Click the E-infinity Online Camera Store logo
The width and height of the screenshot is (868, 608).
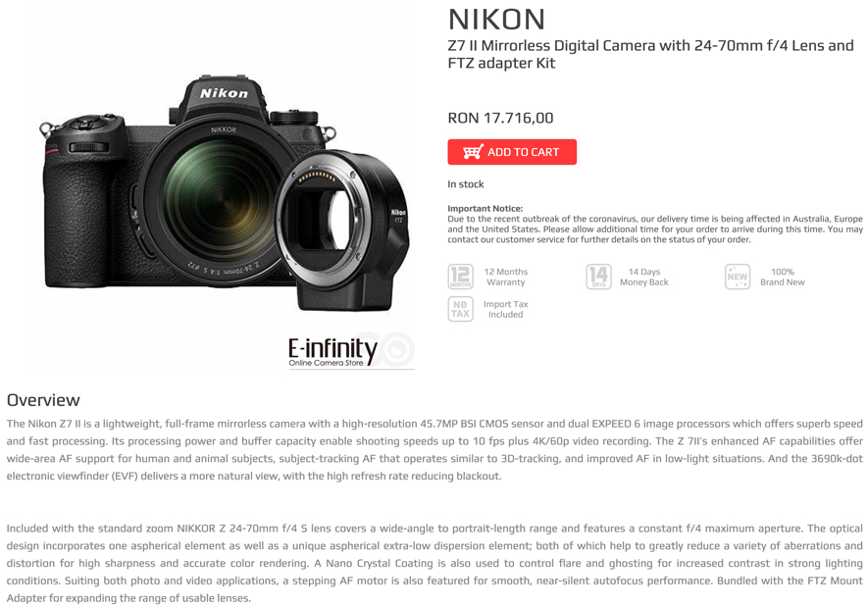pyautogui.click(x=350, y=352)
